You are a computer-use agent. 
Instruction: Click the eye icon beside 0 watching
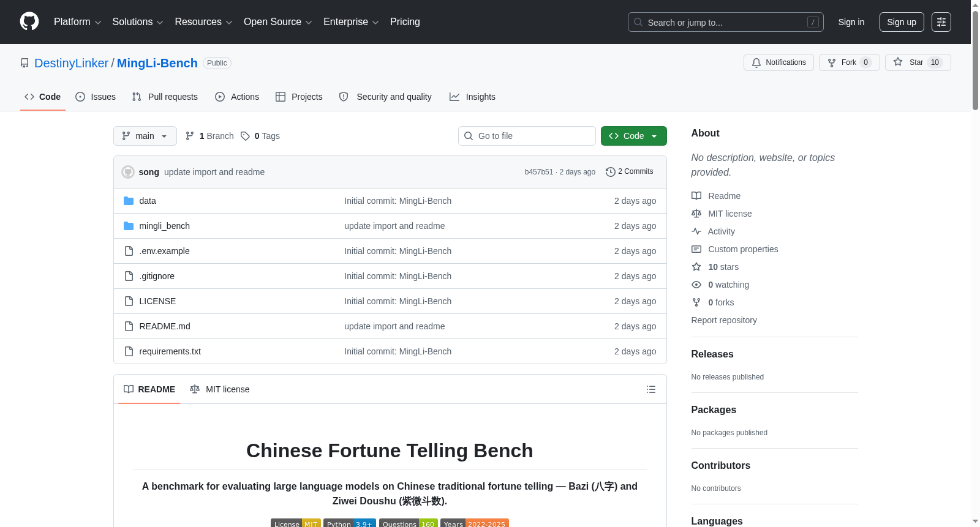tap(696, 285)
